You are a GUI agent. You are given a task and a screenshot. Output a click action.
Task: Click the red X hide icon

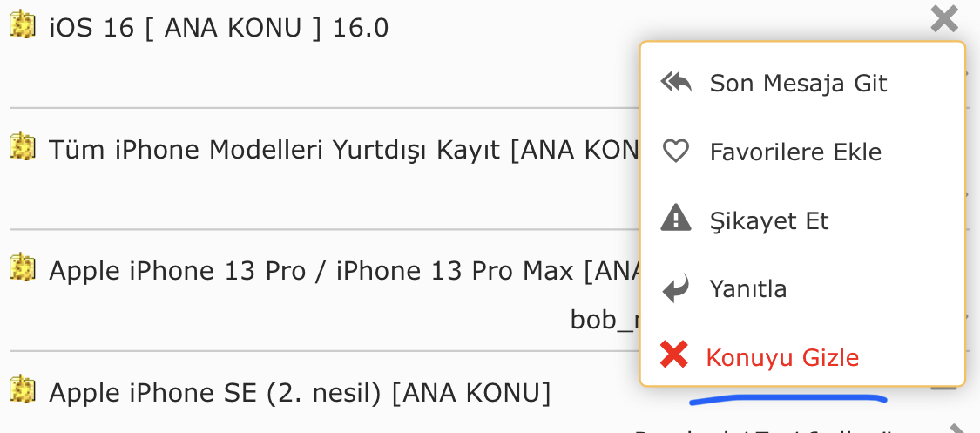pyautogui.click(x=674, y=355)
